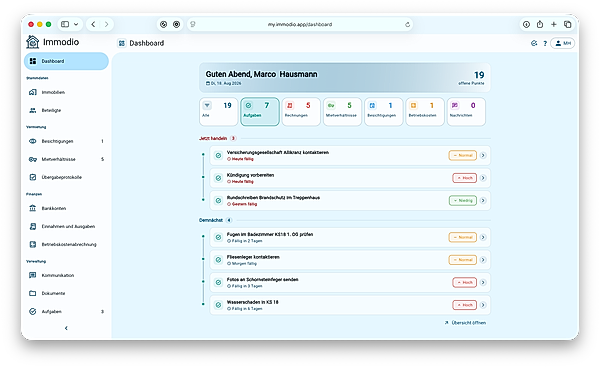Select the Rechnungen filter card

301,111
